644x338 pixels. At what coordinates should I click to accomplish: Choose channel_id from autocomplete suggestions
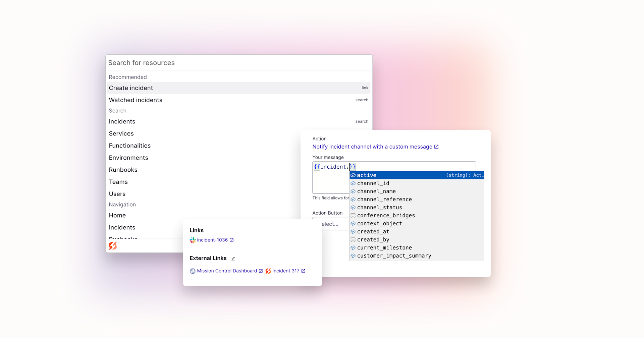[417, 183]
